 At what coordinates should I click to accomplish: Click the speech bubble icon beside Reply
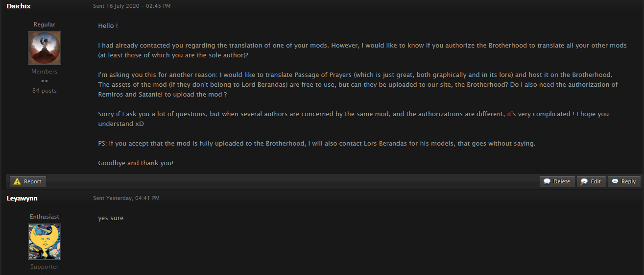coord(615,181)
